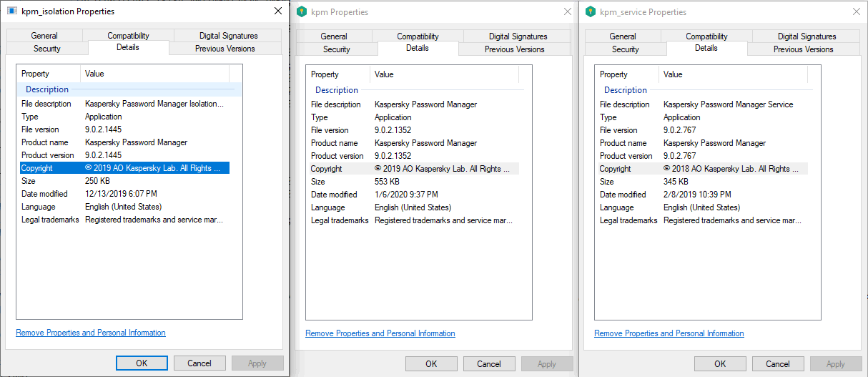Open General tab in kpm Properties
868x377 pixels.
click(334, 36)
